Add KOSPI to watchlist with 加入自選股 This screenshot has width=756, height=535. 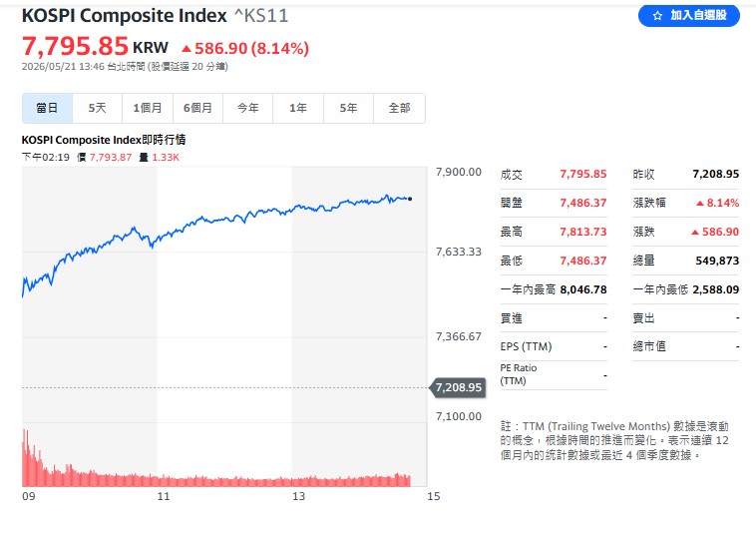[689, 15]
